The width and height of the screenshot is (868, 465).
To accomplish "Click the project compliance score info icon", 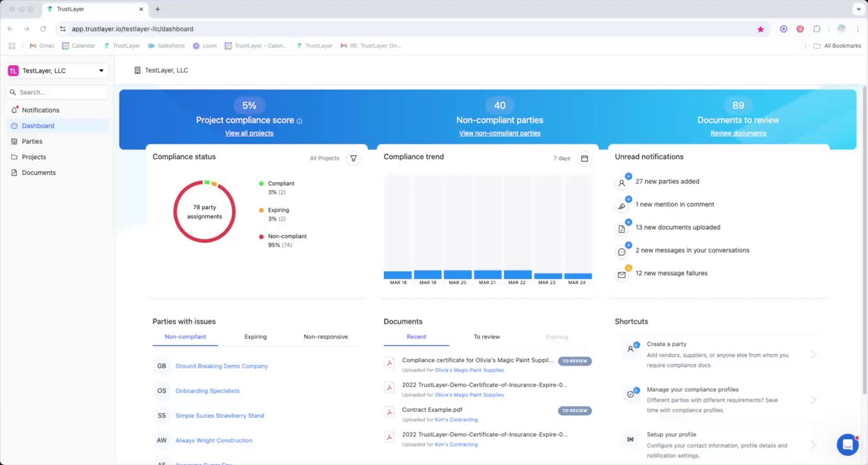I will pos(299,121).
